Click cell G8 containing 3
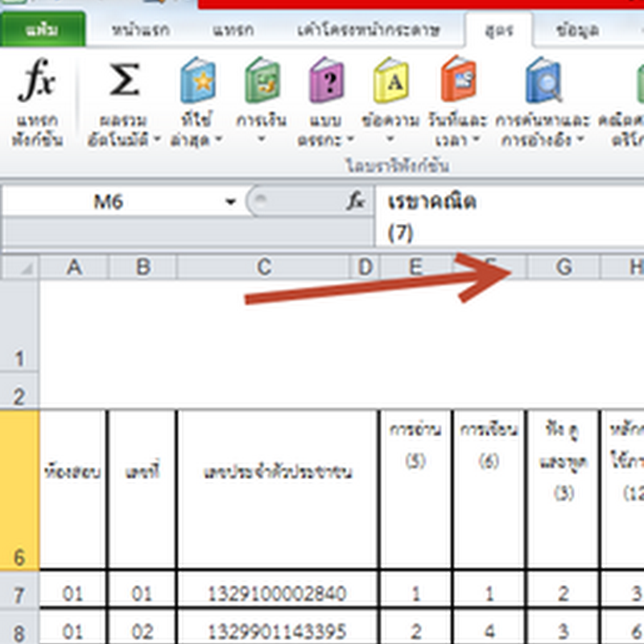Image resolution: width=644 pixels, height=644 pixels. pyautogui.click(x=563, y=627)
